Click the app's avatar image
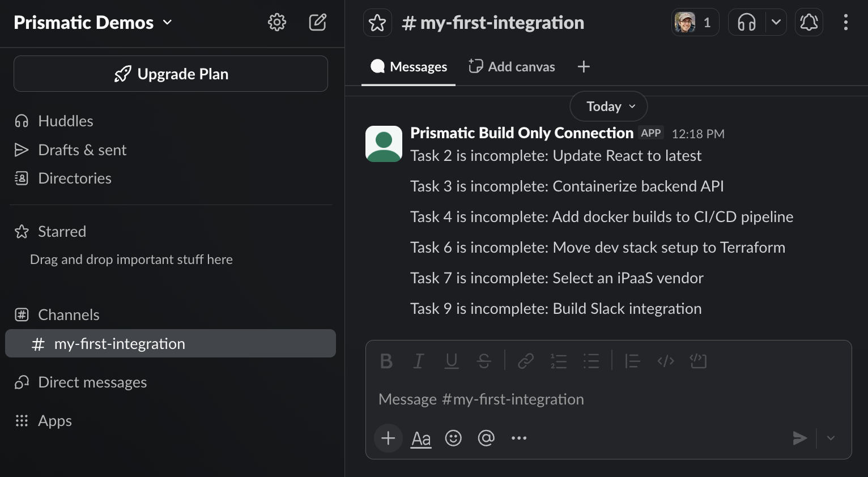868x477 pixels. (384, 144)
